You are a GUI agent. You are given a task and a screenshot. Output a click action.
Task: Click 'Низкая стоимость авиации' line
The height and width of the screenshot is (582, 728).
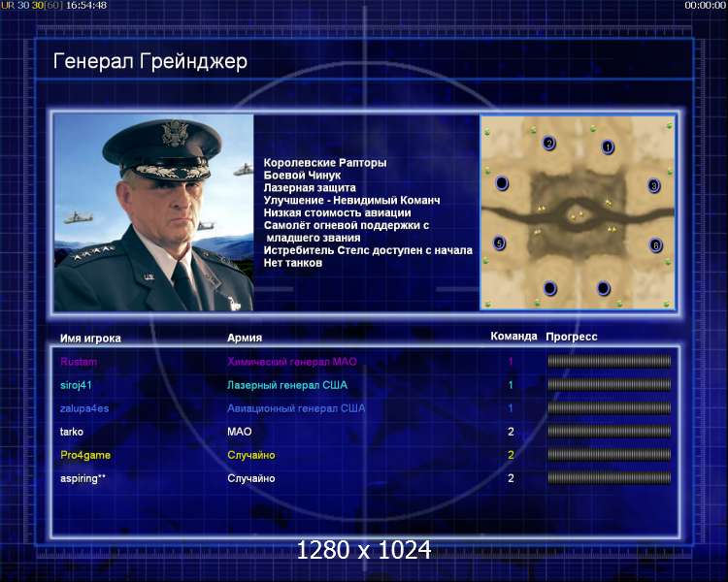pyautogui.click(x=337, y=213)
